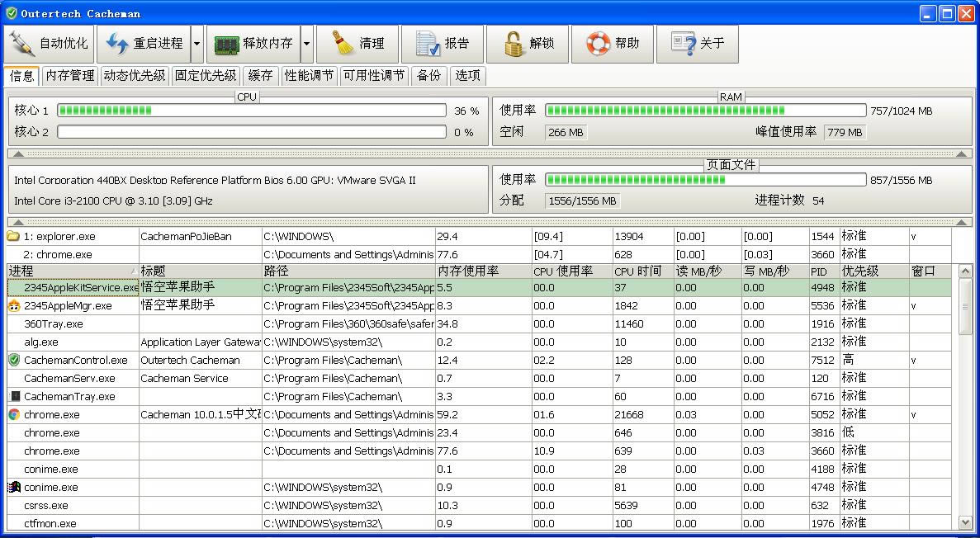Click the 高 priority of CachemanControl.exe
Screen dimensions: 980x538
pyautogui.click(x=848, y=360)
